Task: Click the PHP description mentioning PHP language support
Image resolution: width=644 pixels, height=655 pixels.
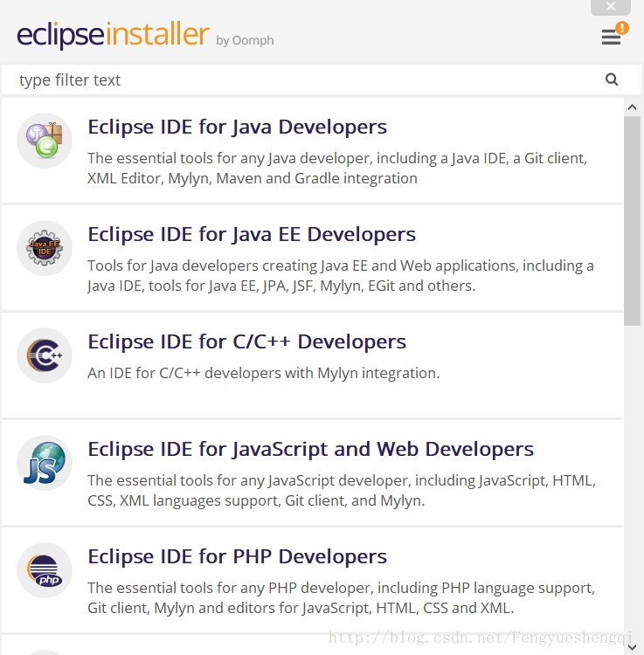Action: click(341, 597)
